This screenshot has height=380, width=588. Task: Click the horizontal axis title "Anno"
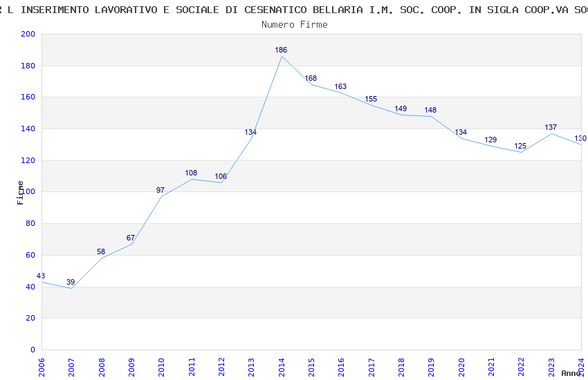point(571,373)
